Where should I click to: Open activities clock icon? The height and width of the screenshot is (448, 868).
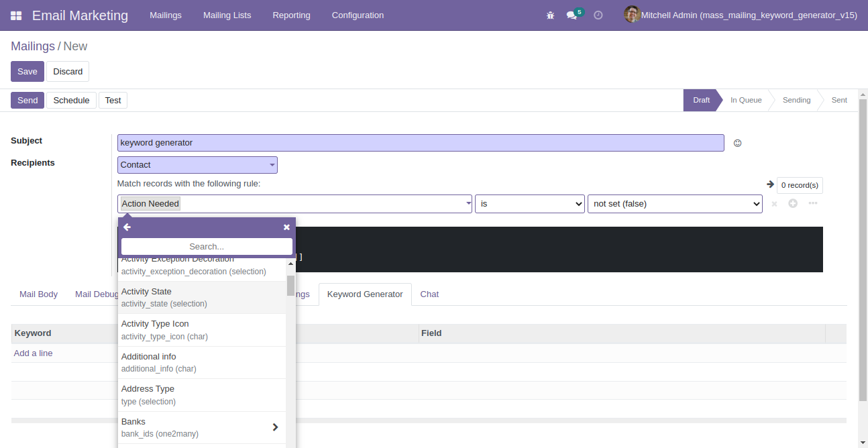point(598,15)
